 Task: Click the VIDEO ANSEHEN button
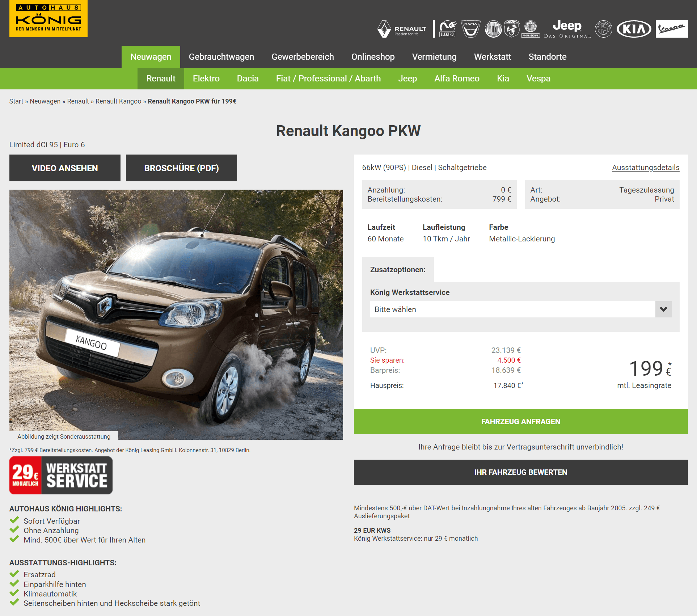(65, 168)
